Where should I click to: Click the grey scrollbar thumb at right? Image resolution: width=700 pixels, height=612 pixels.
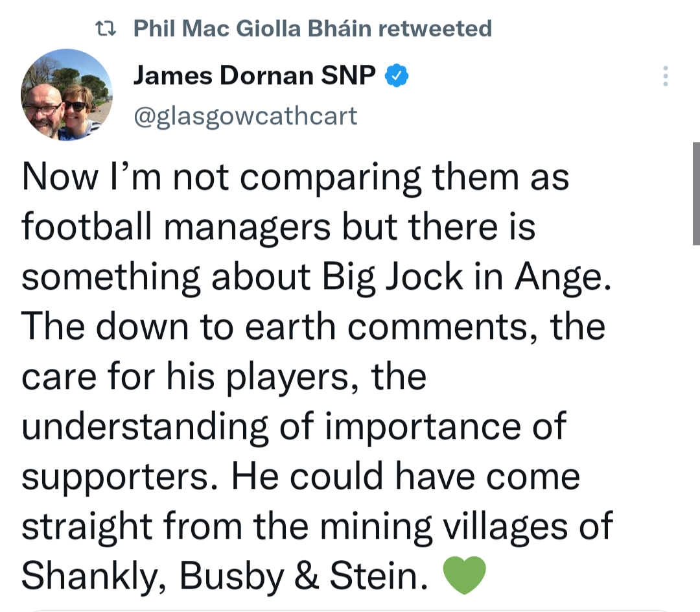pos(696,193)
